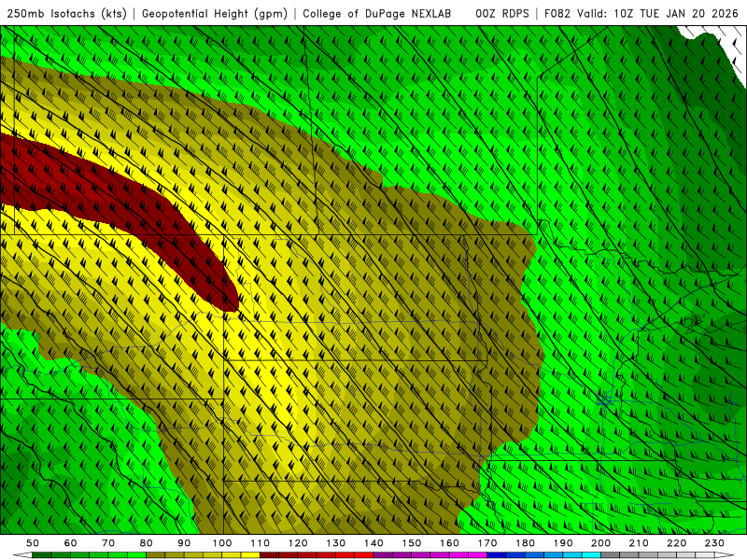Click the 'Valid: 10Z TUE JAN 20 2026' text
This screenshot has height=560, width=747.
(x=657, y=13)
